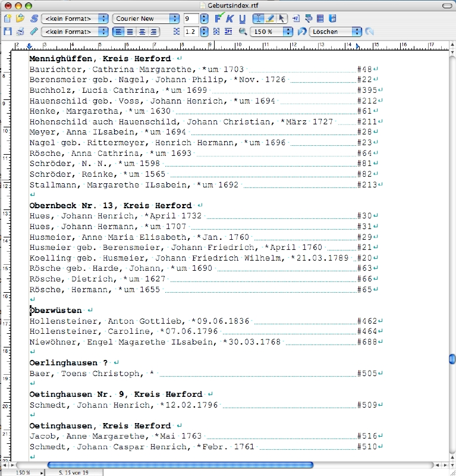Click the magnifying glass zoom icon
Viewport: 456px width, 476px height.
click(x=243, y=32)
